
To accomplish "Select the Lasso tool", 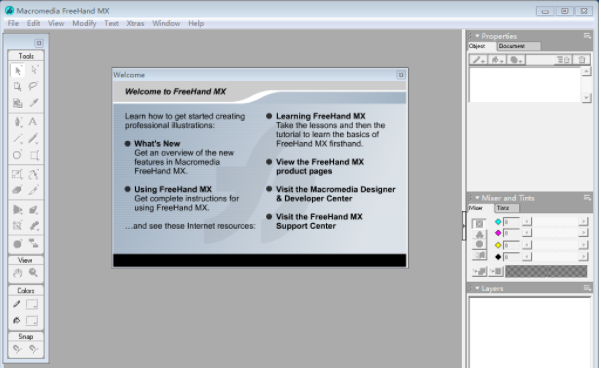I will 33,86.
